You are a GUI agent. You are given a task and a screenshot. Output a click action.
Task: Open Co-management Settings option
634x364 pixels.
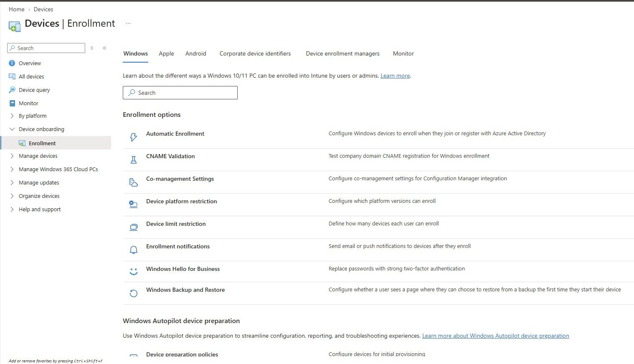point(180,179)
